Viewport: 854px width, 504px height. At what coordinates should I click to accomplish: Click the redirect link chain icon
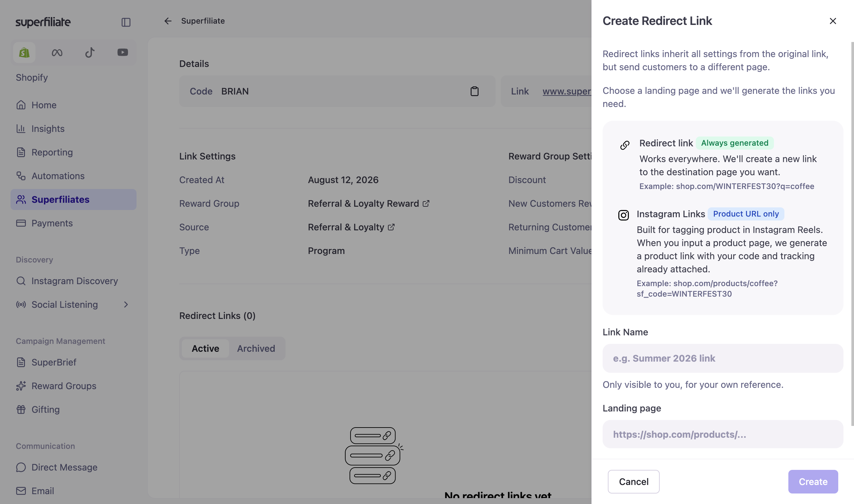(624, 145)
